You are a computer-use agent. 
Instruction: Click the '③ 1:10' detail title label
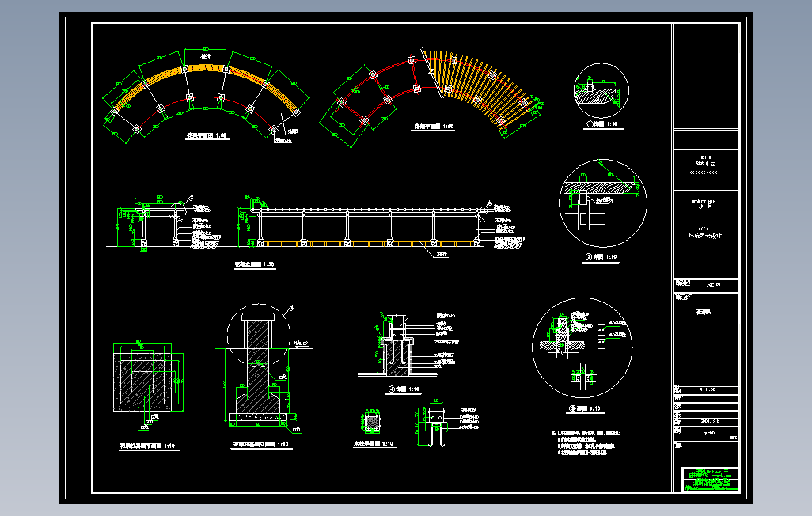[585, 408]
